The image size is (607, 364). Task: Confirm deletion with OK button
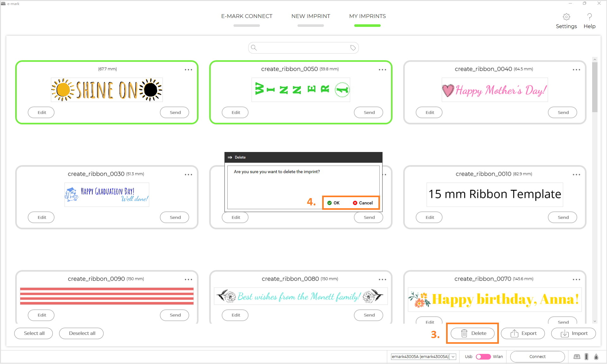click(334, 203)
